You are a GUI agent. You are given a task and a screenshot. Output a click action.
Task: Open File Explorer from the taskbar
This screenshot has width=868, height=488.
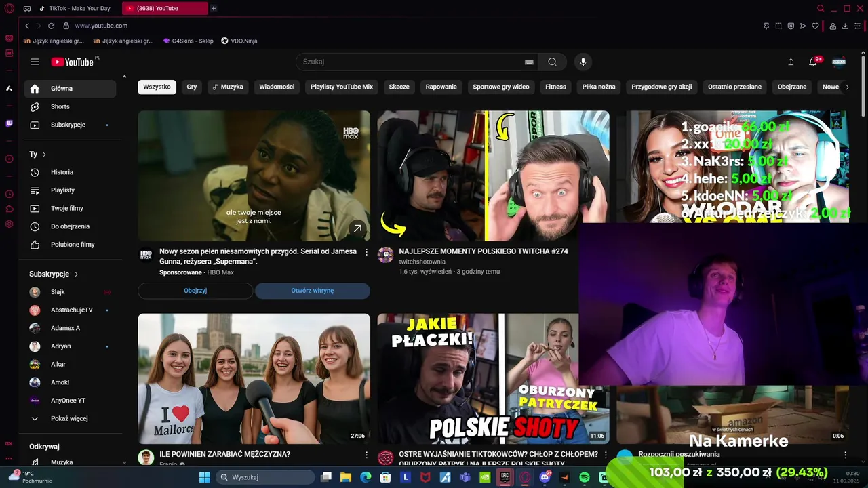tap(346, 477)
